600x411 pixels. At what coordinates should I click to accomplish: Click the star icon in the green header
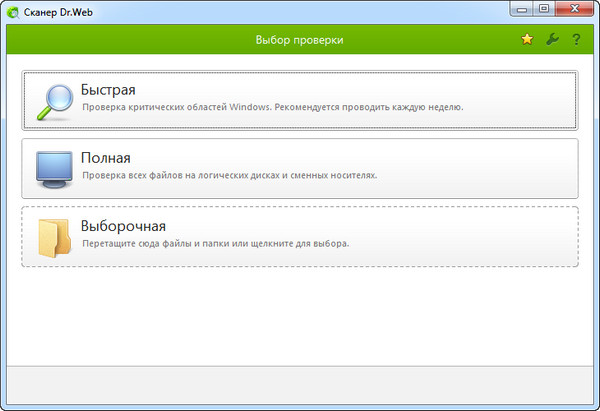click(x=527, y=40)
